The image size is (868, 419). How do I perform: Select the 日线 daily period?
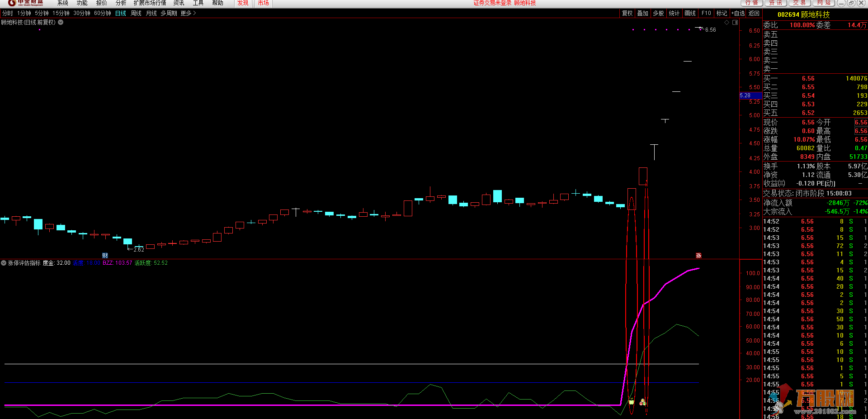coord(121,14)
